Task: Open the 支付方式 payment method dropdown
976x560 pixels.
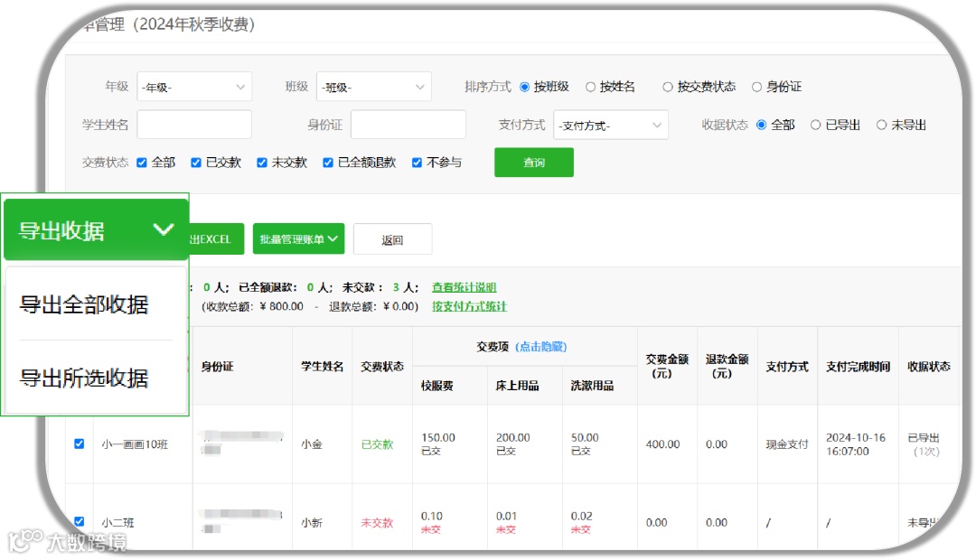Action: click(x=611, y=125)
